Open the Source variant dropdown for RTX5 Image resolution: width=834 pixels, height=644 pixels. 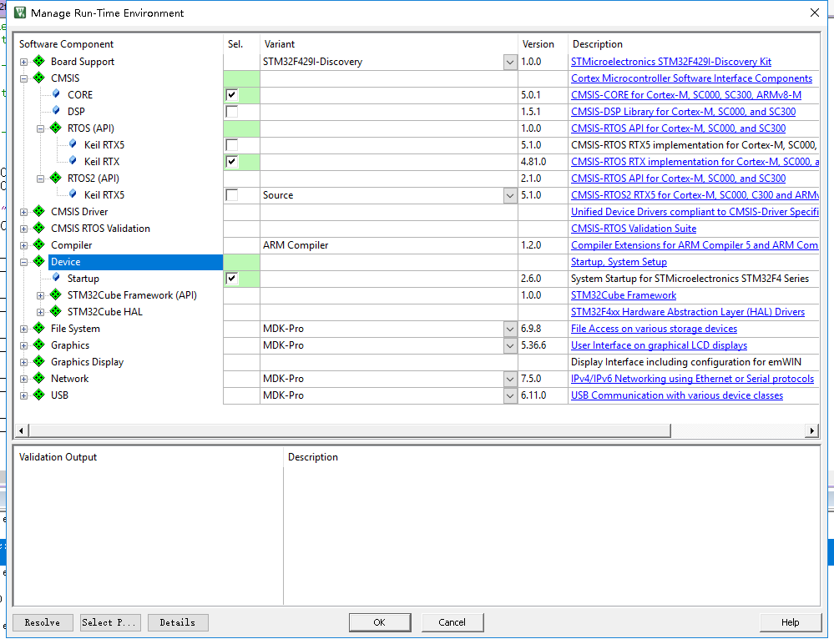click(x=510, y=195)
